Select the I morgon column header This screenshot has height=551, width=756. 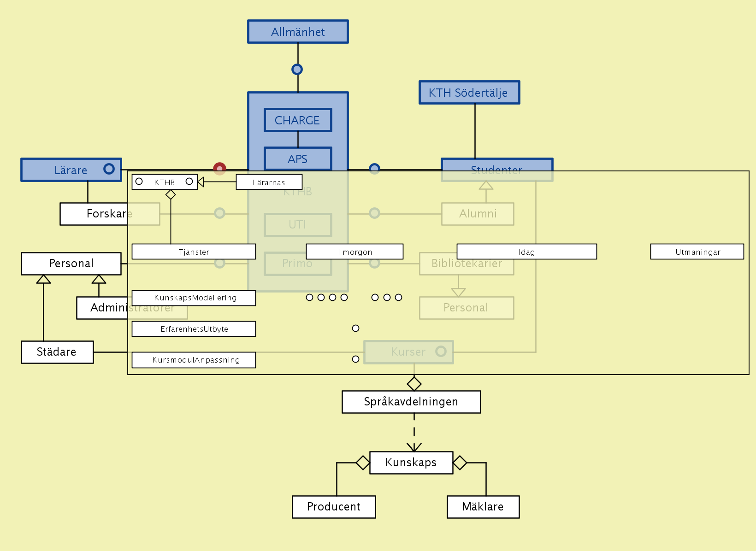point(354,252)
